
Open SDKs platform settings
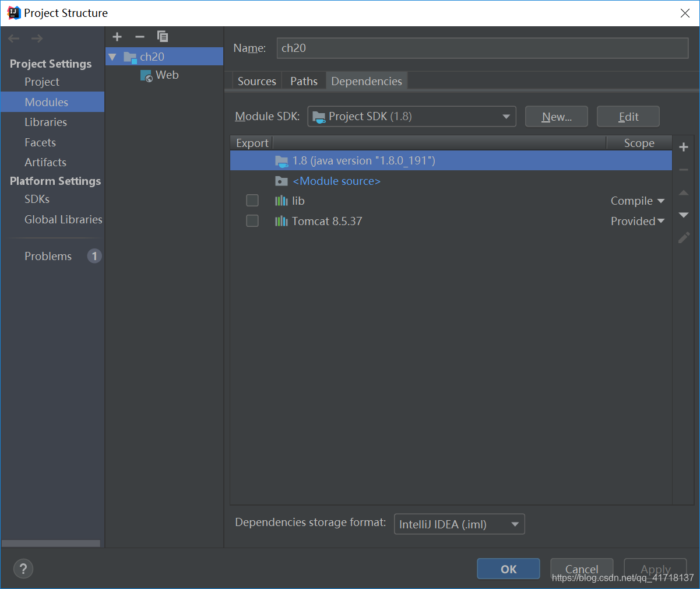[x=37, y=199]
